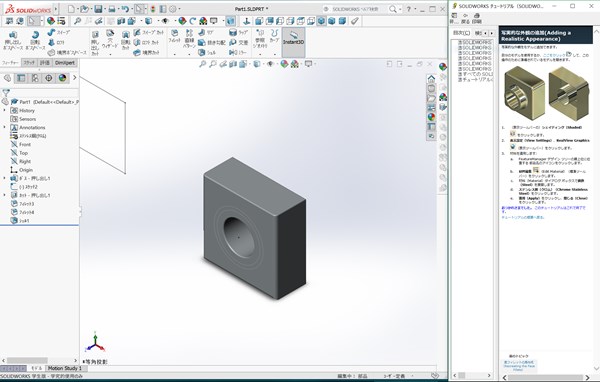Expand the Cut-Extrude (カット - 押し出し1) node
The height and width of the screenshot is (382, 600).
tap(5, 195)
